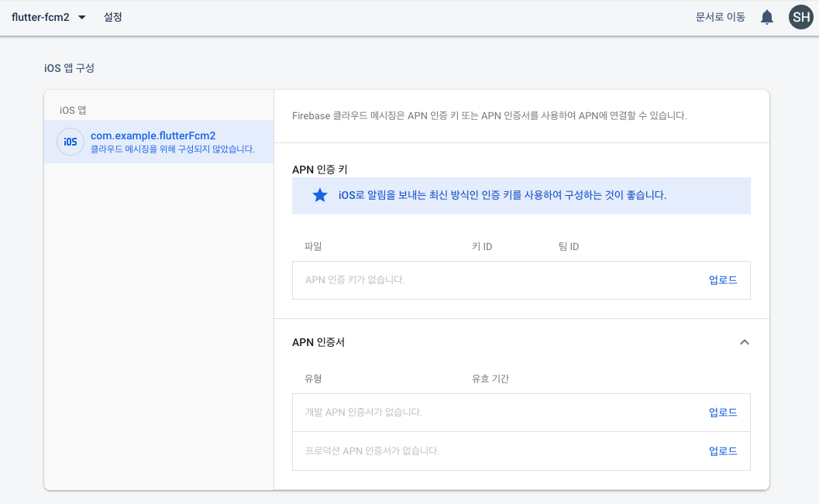819x504 pixels.
Task: Click the 유형 column header
Action: pyautogui.click(x=313, y=379)
